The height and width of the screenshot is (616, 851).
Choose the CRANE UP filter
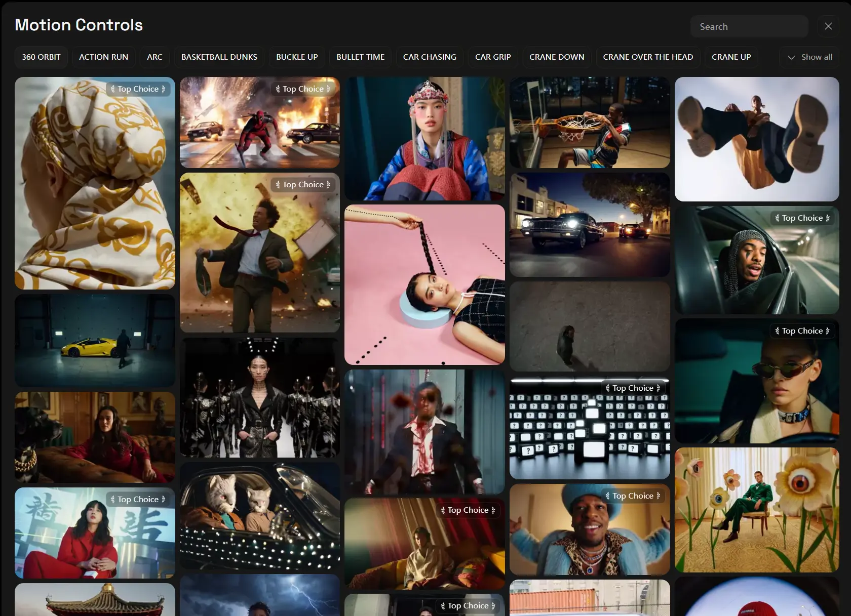(731, 57)
